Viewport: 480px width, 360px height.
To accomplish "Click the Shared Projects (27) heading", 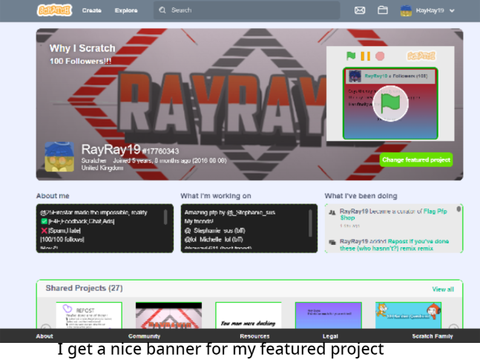I will [84, 288].
